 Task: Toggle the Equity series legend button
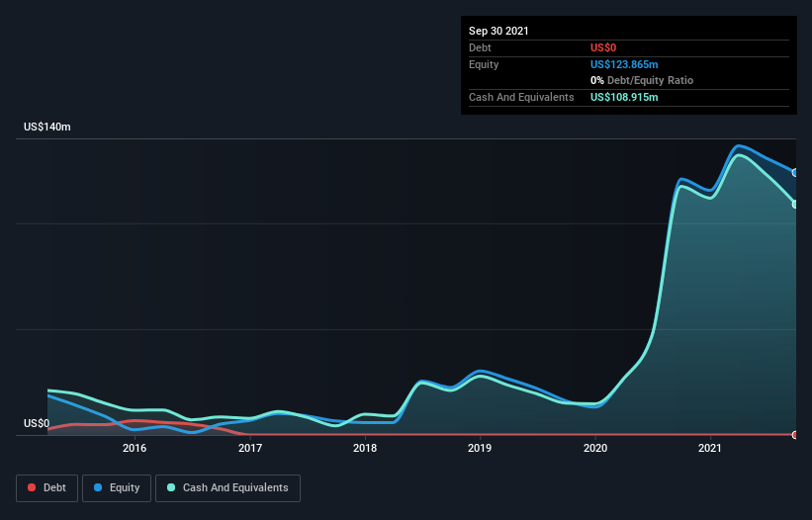coord(117,488)
